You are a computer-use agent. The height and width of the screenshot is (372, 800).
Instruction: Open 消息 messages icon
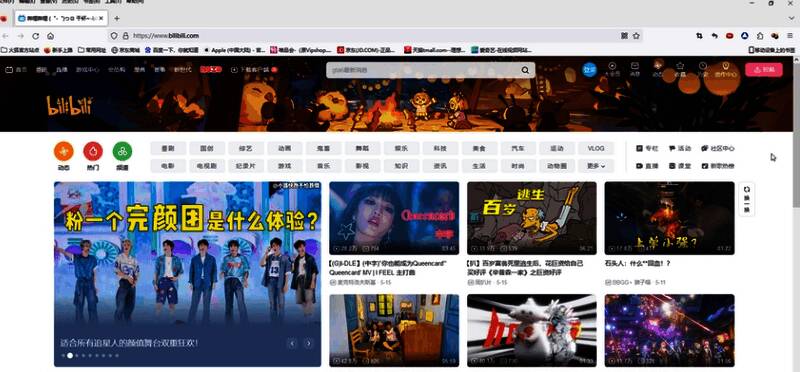coord(635,69)
